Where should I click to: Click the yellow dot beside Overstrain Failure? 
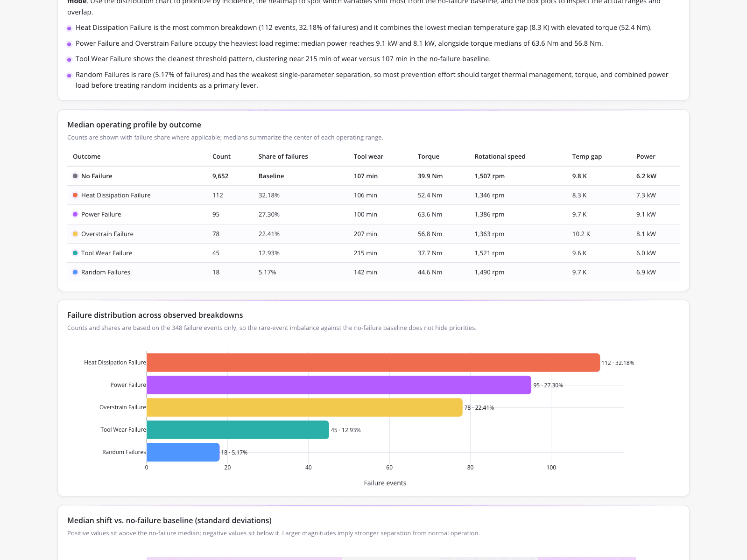(x=75, y=234)
